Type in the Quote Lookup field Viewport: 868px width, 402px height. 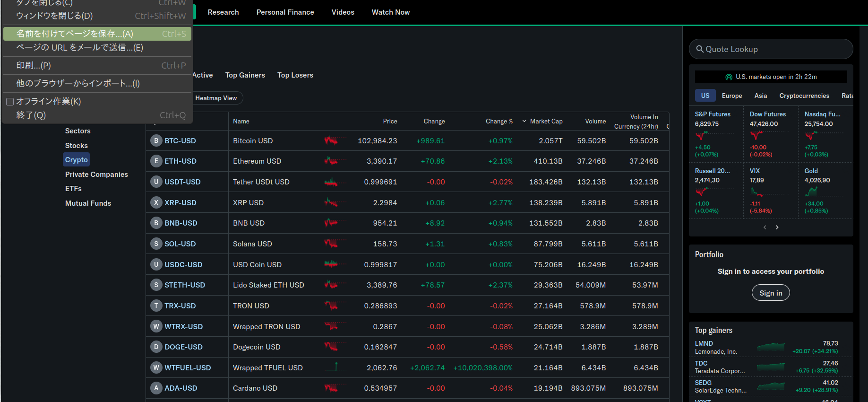point(775,49)
